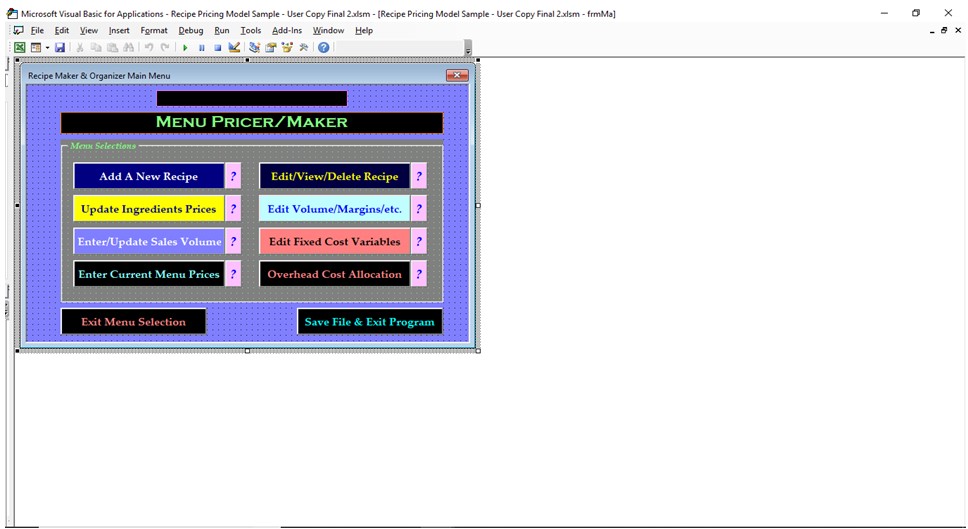Click the Redo arrow icon

pyautogui.click(x=165, y=47)
